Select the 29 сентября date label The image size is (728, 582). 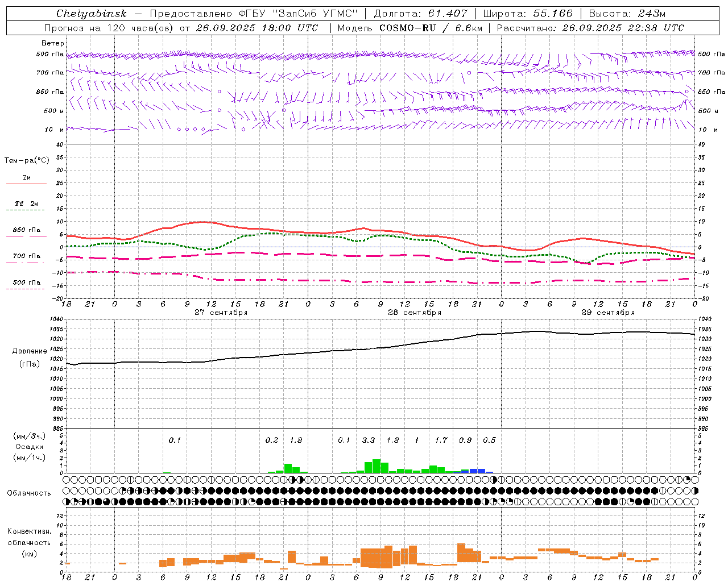608,313
